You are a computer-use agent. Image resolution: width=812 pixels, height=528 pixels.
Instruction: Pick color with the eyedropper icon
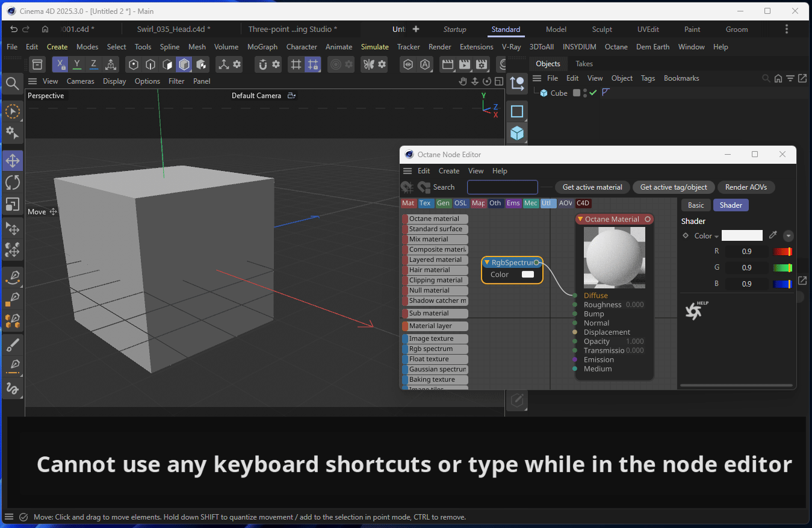coord(773,235)
